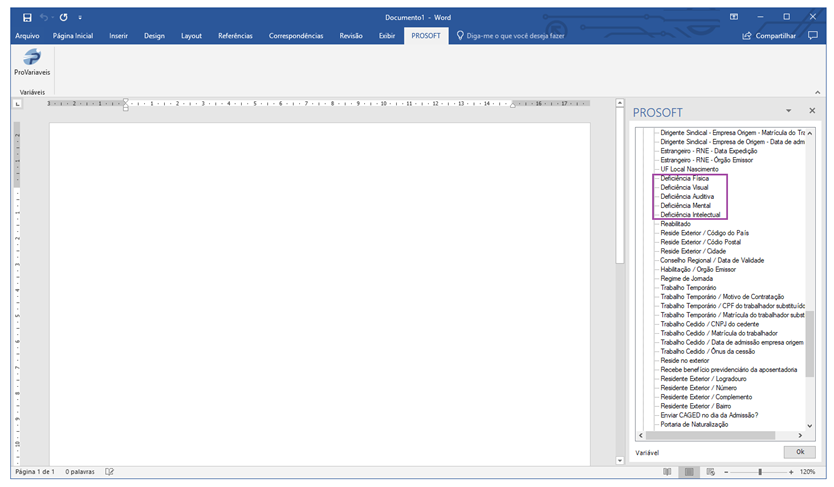Select 'Conselho Regional / Data de Validade'
Screen dimensions: 834x487
coord(712,261)
